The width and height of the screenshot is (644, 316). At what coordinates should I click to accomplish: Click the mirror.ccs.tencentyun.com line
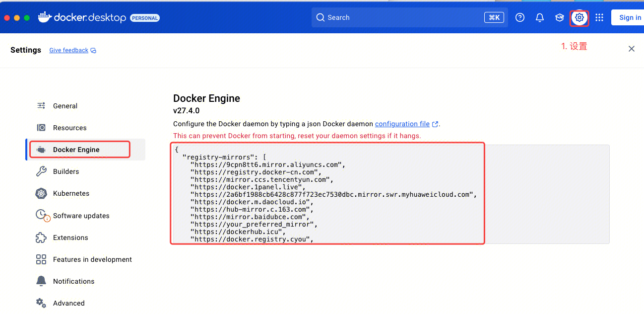[262, 179]
